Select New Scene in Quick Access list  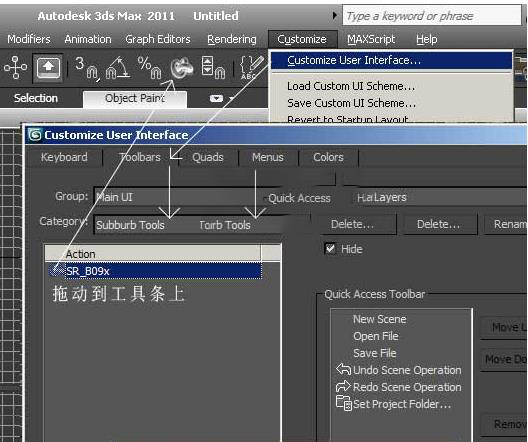(380, 319)
